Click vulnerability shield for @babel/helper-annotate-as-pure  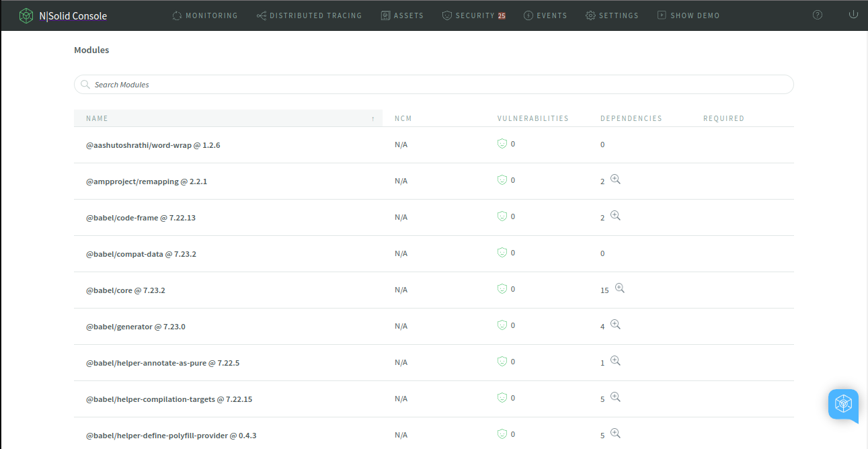coord(502,361)
